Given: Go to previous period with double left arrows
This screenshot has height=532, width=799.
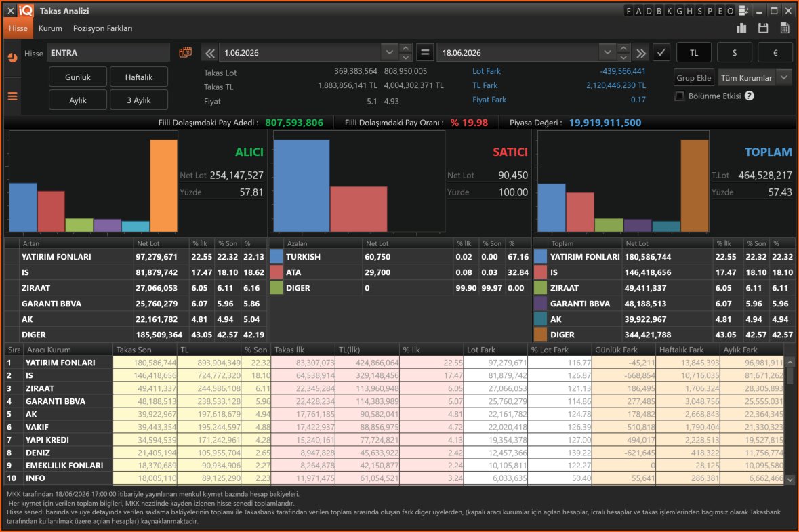Looking at the screenshot, I should pos(209,52).
